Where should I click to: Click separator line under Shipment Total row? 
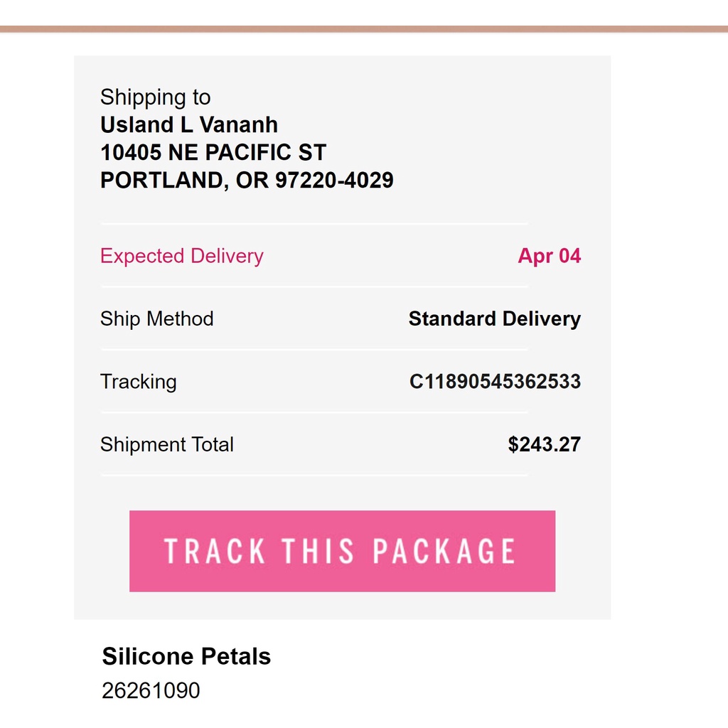pos(314,475)
